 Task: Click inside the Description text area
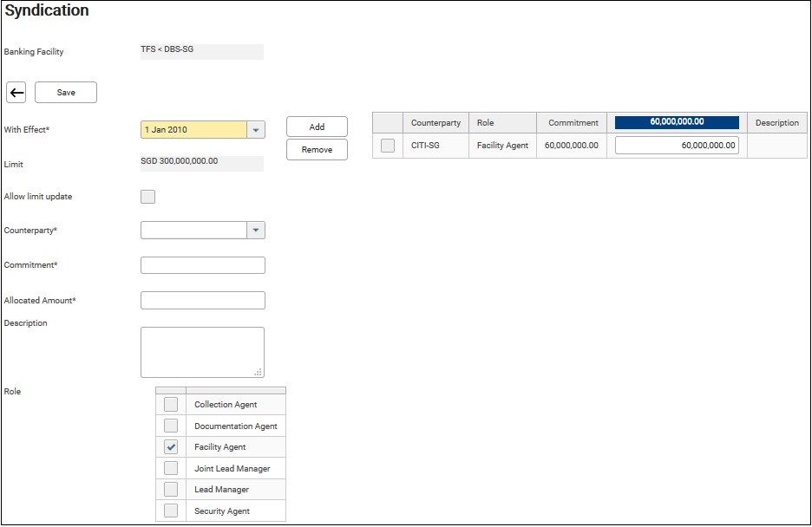pyautogui.click(x=202, y=352)
